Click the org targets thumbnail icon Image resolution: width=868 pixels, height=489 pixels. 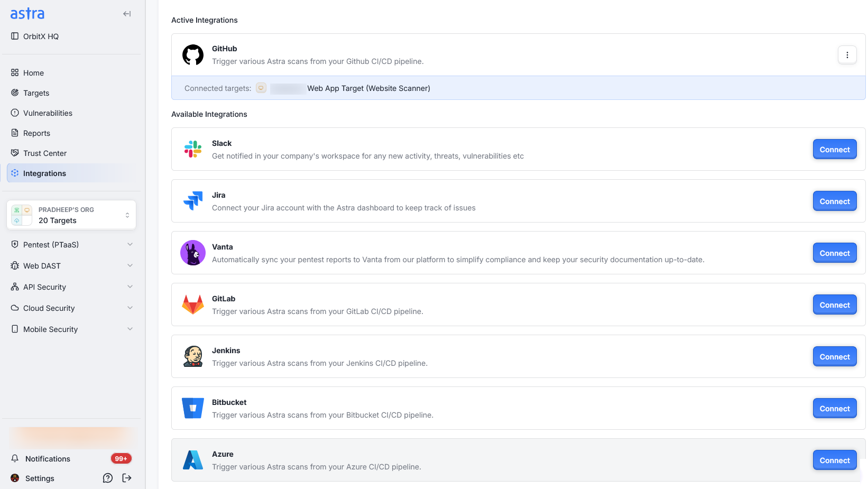pyautogui.click(x=22, y=215)
